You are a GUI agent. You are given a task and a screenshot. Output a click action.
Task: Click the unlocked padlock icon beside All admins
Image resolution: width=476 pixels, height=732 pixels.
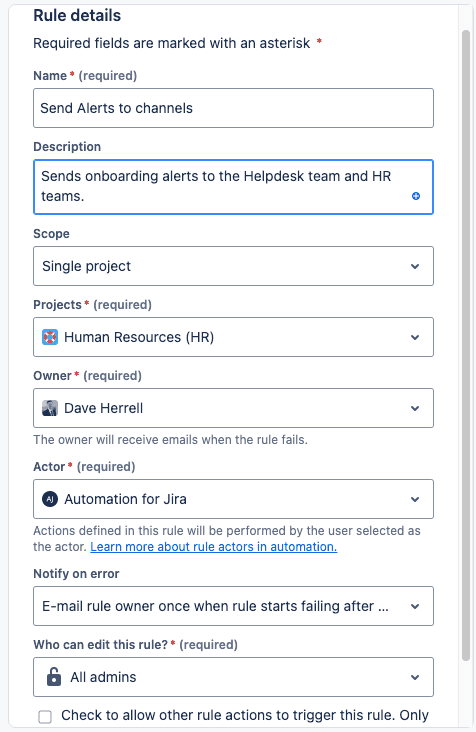[x=54, y=676]
